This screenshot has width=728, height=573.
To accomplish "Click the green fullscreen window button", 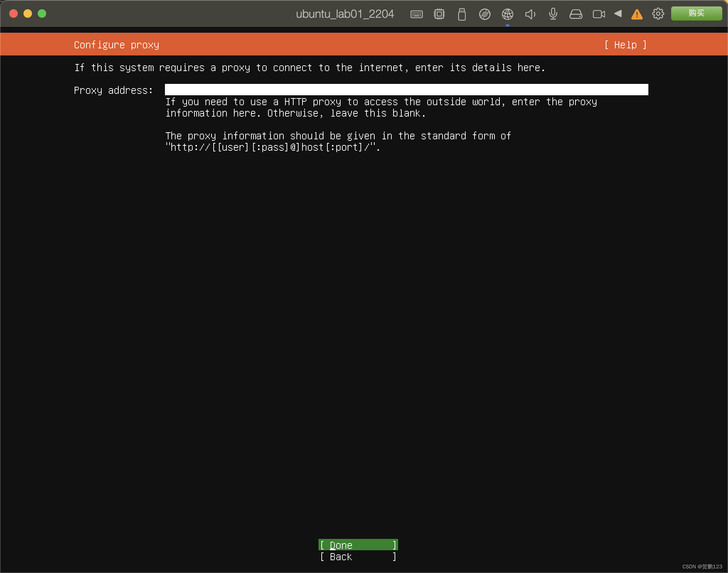I will point(42,14).
